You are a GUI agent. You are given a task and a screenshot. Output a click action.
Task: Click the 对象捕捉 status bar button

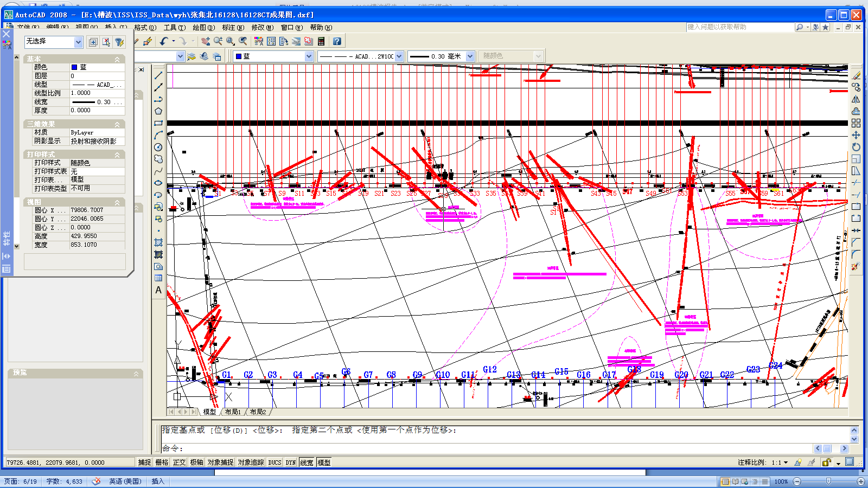220,463
